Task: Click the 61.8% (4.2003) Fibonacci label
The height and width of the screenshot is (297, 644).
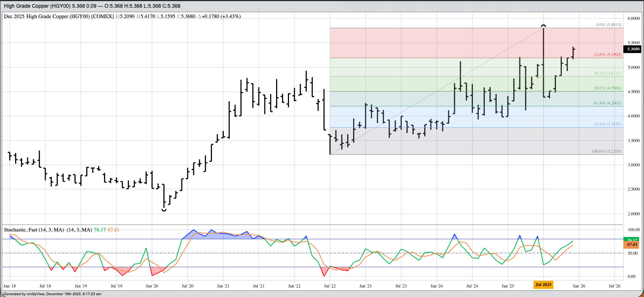Action: [x=608, y=103]
